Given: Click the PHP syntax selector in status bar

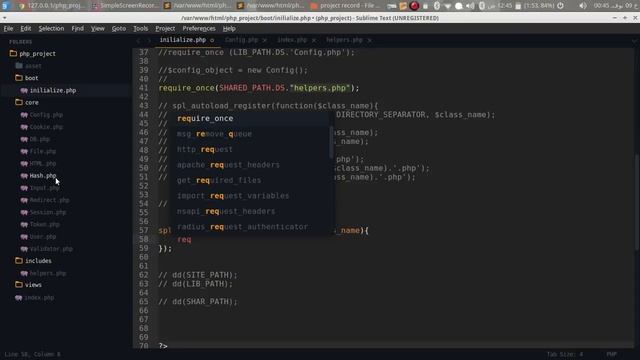Looking at the screenshot, I should click(611, 354).
